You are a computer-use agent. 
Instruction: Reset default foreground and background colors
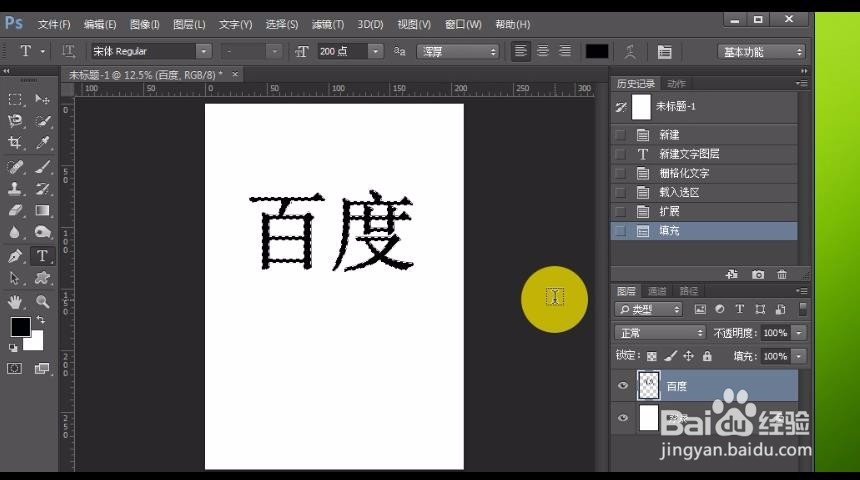[x=13, y=347]
